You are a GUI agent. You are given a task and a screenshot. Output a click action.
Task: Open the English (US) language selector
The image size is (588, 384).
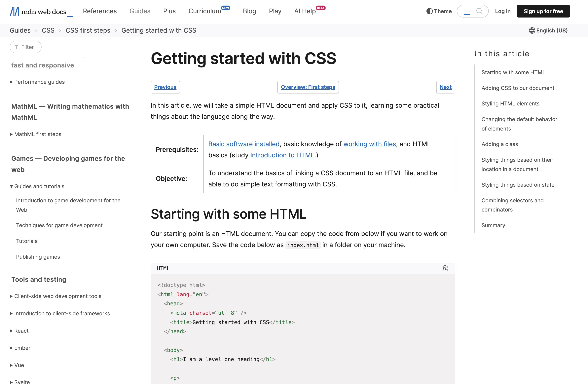coord(548,30)
